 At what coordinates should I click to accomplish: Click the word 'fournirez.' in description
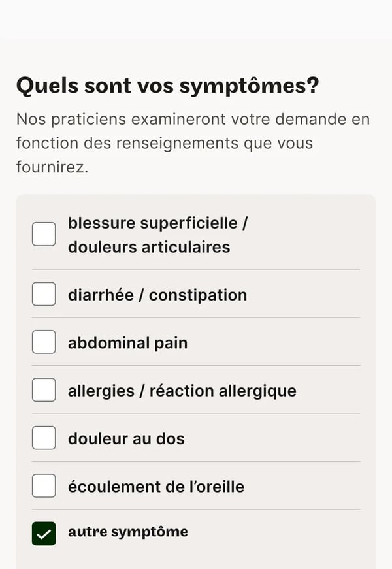pyautogui.click(x=52, y=167)
